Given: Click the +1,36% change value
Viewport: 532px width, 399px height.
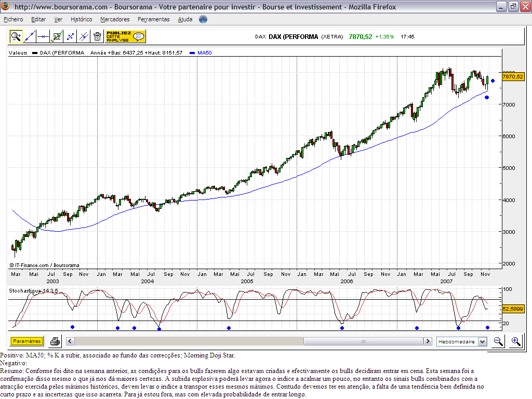Looking at the screenshot, I should pyautogui.click(x=384, y=37).
